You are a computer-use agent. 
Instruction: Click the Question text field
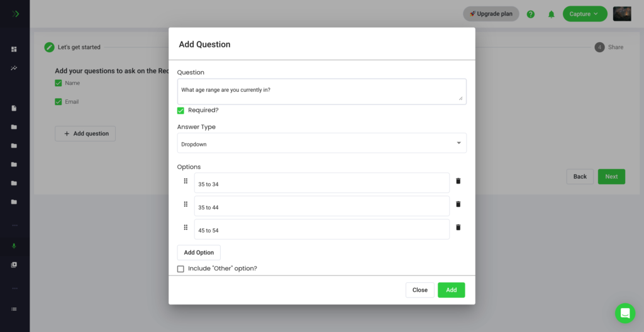[321, 91]
